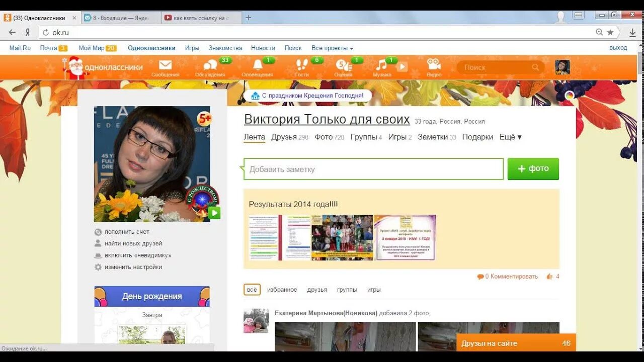Screen dimensions: 644x362
Task: Open Музыка note icon
Action: point(382,65)
